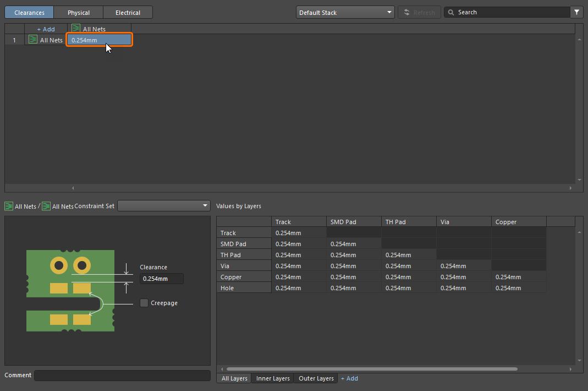588x391 pixels.
Task: Enable the Creepage checkbox
Action: pos(144,303)
